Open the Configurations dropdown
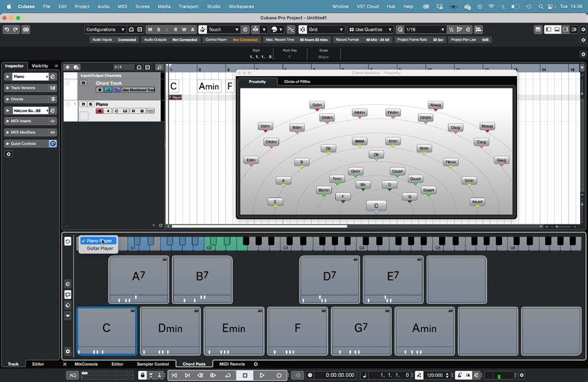 point(105,29)
